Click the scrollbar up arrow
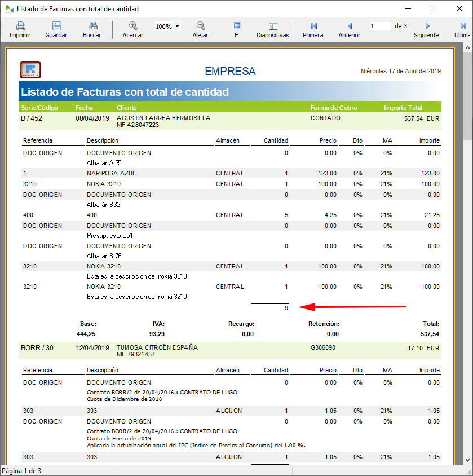Screen dimensions: 473x476 [x=467, y=49]
